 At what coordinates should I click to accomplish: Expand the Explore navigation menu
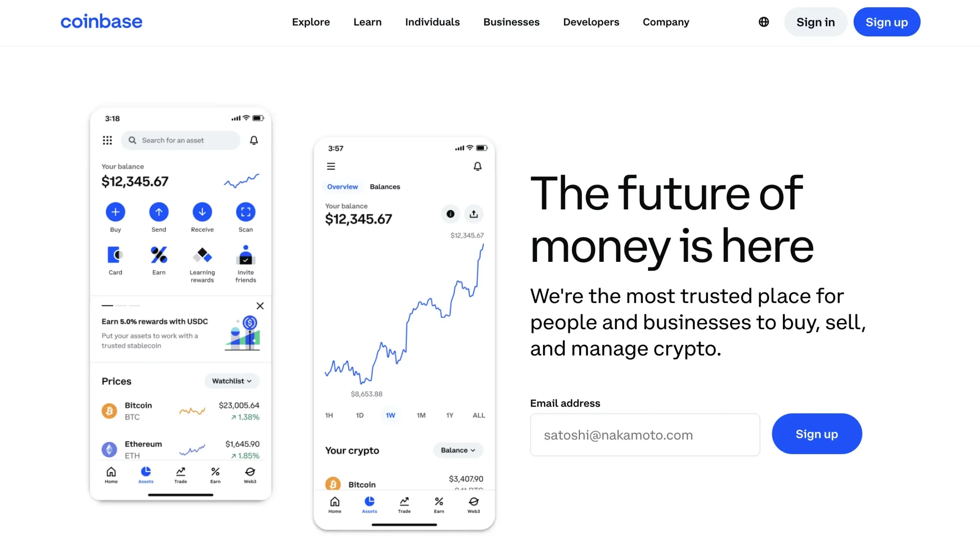click(310, 22)
